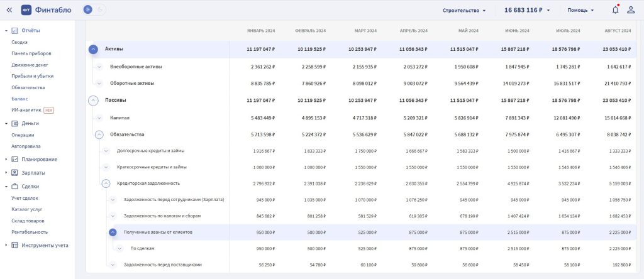The height and width of the screenshot is (279, 644).
Task: Click Активы value 11 197 047 ₽ for January
Action: click(x=261, y=49)
